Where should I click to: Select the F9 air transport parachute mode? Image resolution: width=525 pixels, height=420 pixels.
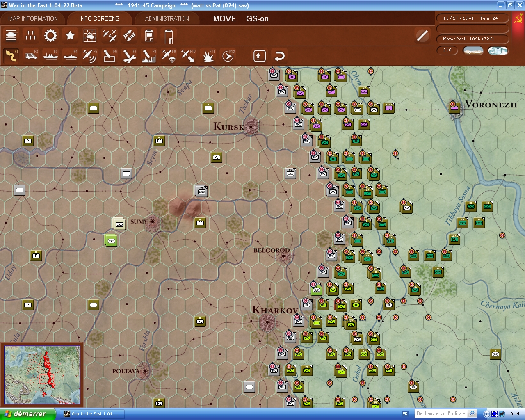click(169, 56)
